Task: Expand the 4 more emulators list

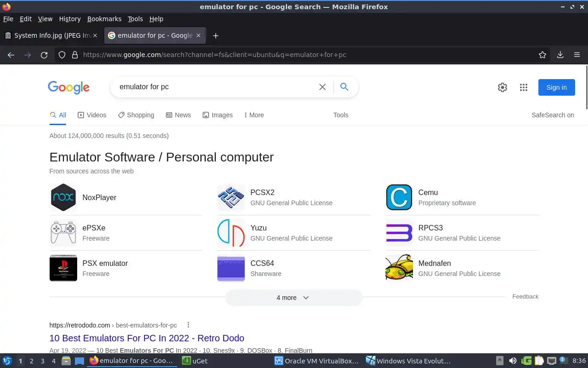Action: click(294, 298)
